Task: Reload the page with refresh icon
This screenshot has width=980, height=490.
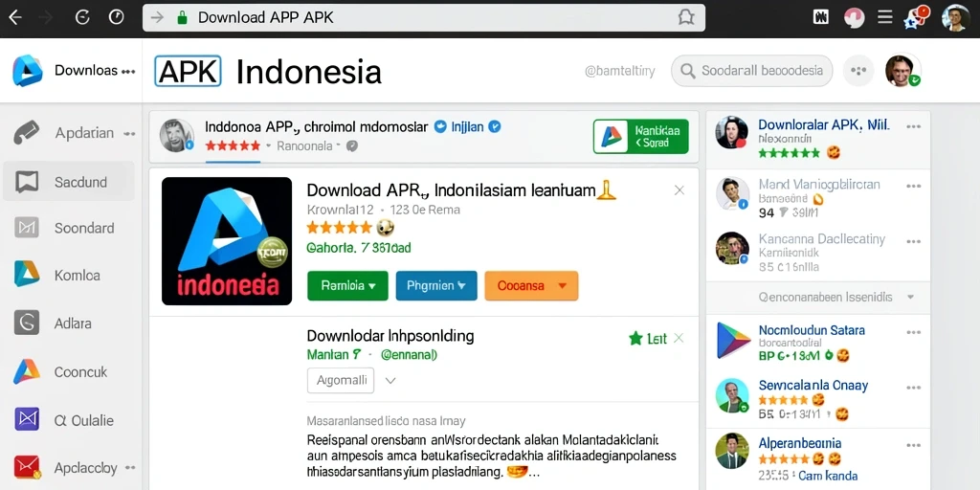Action: [x=82, y=17]
